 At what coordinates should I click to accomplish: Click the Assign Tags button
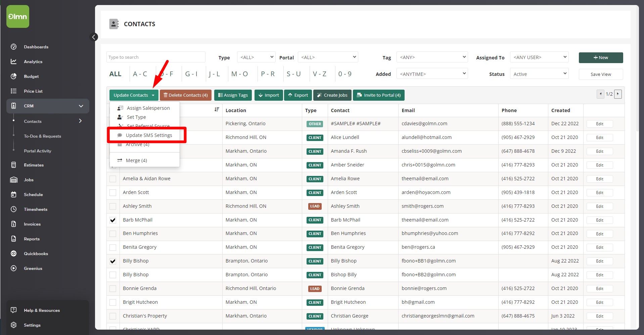coord(233,95)
